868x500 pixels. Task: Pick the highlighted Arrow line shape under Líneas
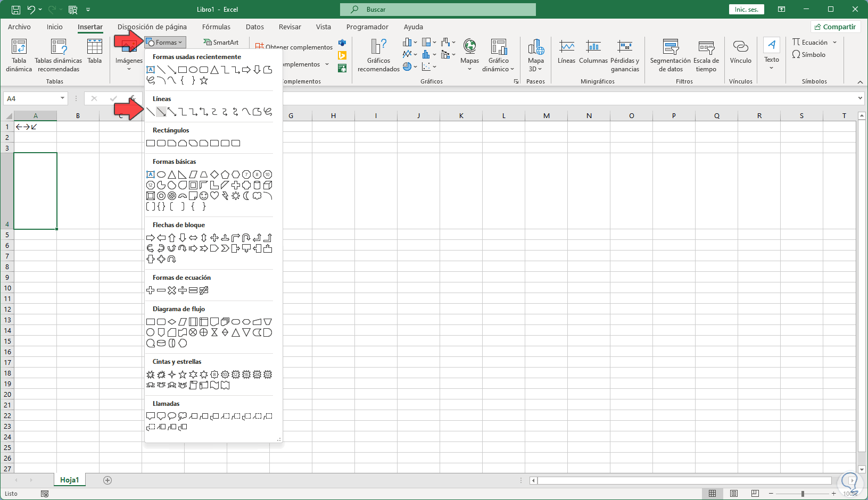(x=161, y=112)
